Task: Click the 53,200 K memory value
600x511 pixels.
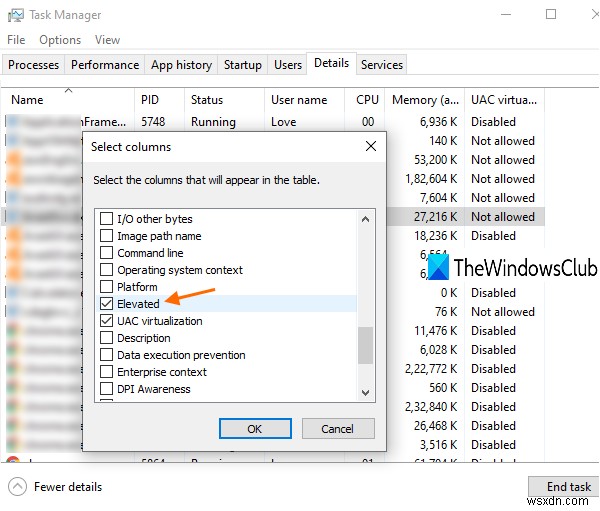Action: (435, 160)
